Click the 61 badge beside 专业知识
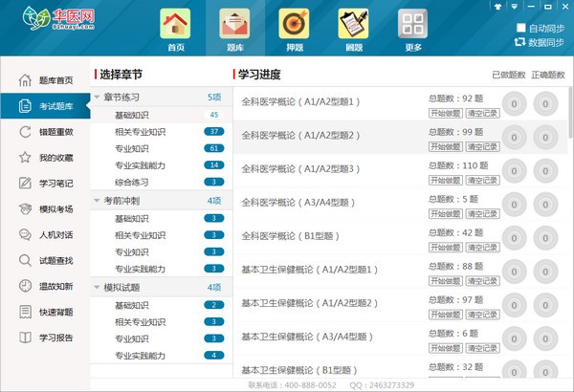Screen dimensions: 574x392 click(x=214, y=148)
